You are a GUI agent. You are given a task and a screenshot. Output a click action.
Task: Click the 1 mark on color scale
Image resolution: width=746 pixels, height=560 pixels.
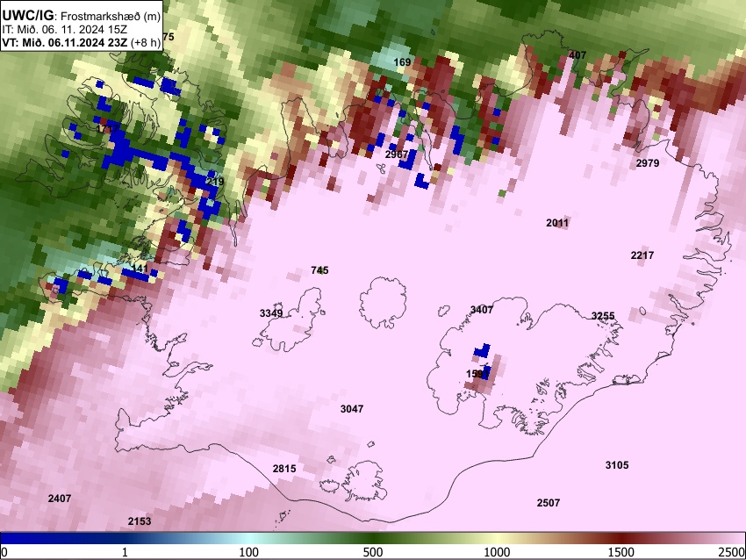click(125, 552)
